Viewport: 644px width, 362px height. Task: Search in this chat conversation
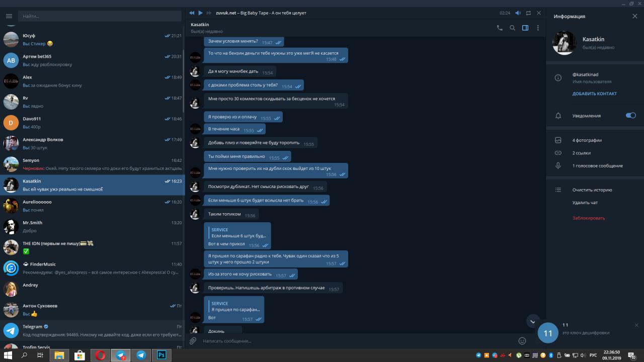pos(512,28)
